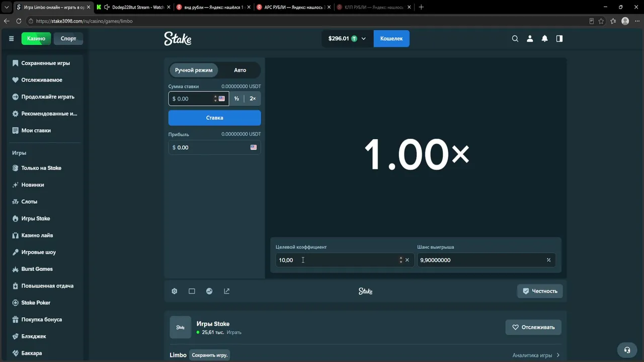Open a new browser tab

(421, 7)
